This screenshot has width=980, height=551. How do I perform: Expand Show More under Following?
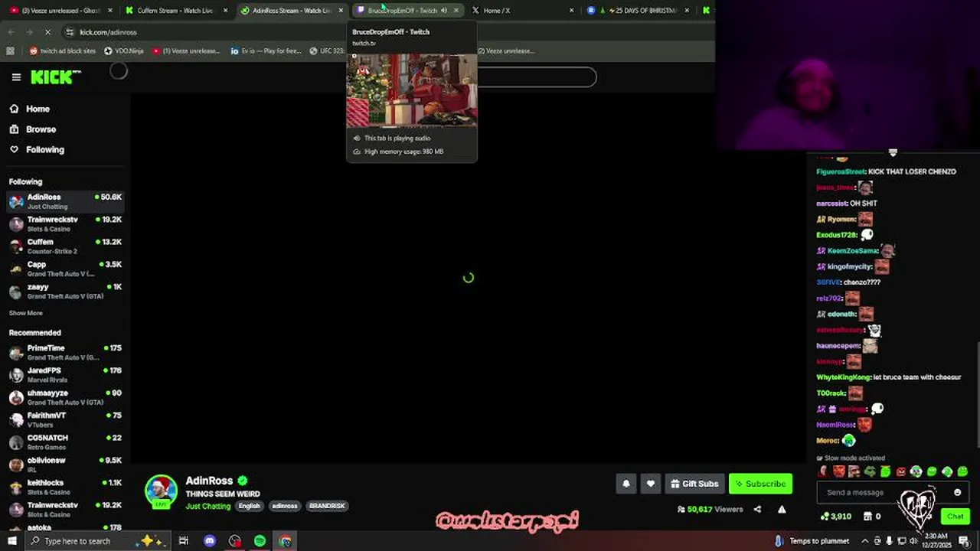click(x=26, y=313)
